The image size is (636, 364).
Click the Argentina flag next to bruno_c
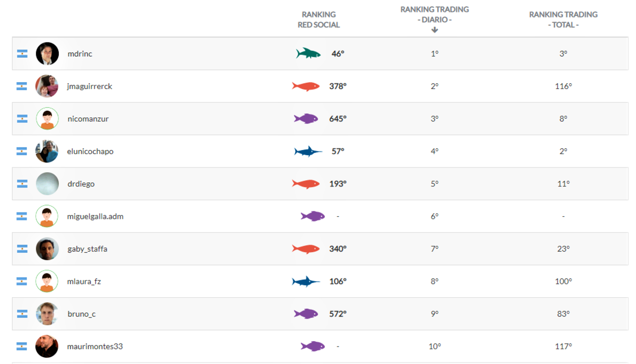click(22, 314)
